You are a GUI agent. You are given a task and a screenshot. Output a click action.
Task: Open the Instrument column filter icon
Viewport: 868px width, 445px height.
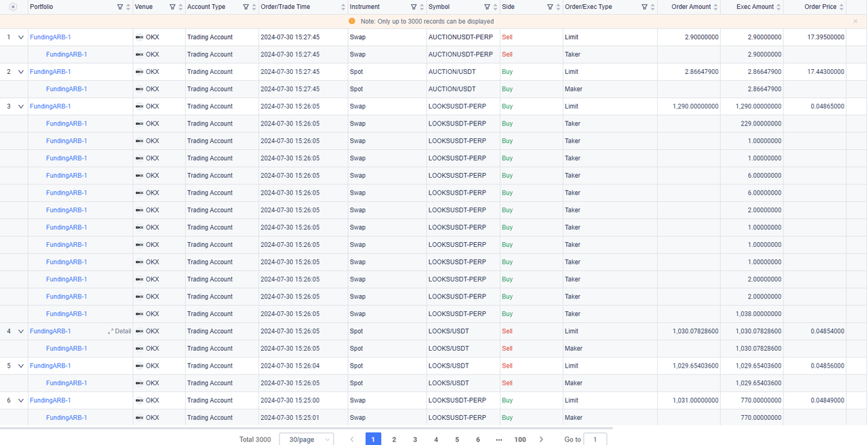pyautogui.click(x=414, y=7)
